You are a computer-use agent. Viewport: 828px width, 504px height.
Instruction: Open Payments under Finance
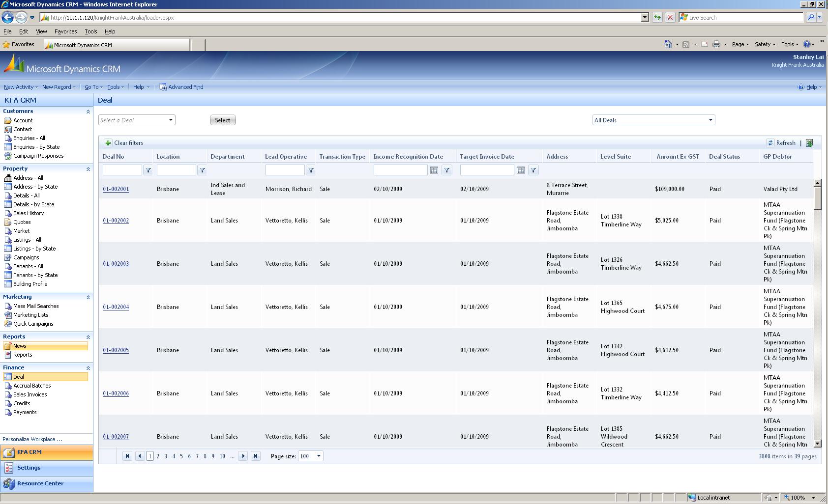click(x=25, y=412)
